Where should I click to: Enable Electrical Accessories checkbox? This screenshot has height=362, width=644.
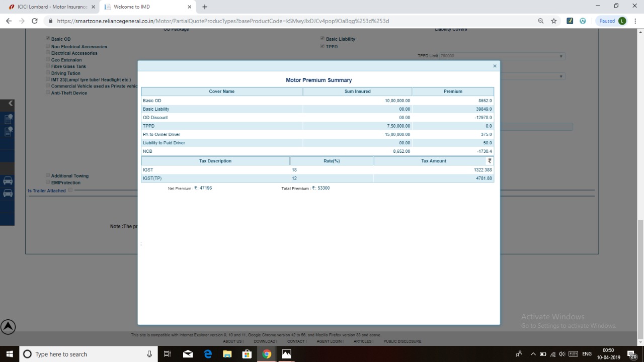(x=48, y=52)
